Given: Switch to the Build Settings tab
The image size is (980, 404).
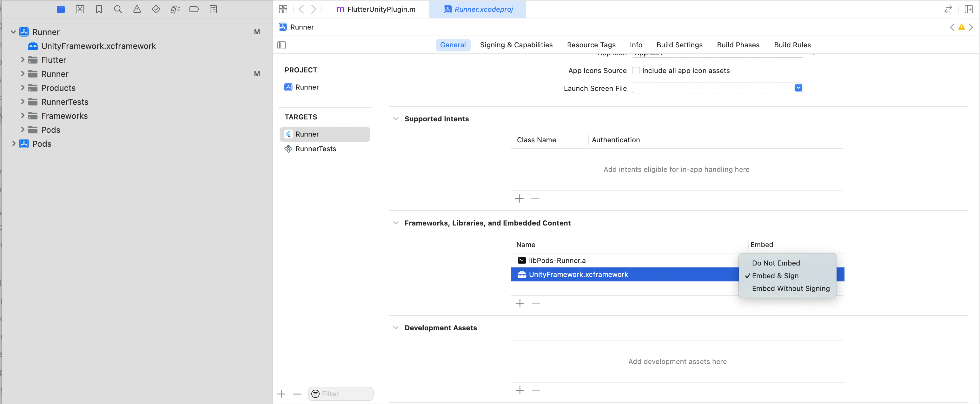Looking at the screenshot, I should point(679,45).
